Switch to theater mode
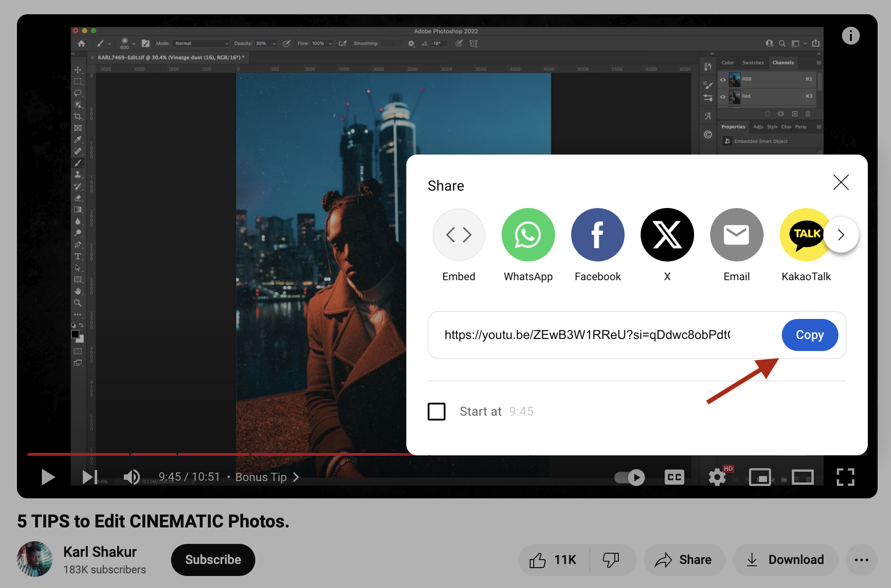Image resolution: width=891 pixels, height=588 pixels. 802,478
